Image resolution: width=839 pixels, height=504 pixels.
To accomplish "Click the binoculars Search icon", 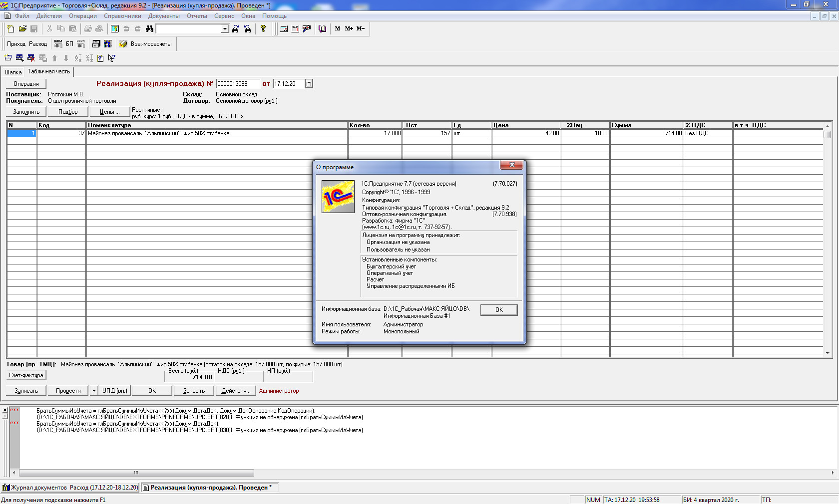I will [x=149, y=29].
